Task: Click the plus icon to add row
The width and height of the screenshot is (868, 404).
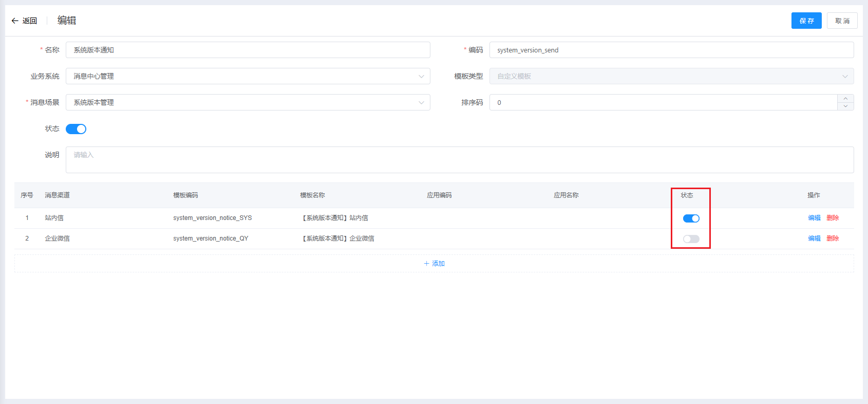Action: point(426,264)
